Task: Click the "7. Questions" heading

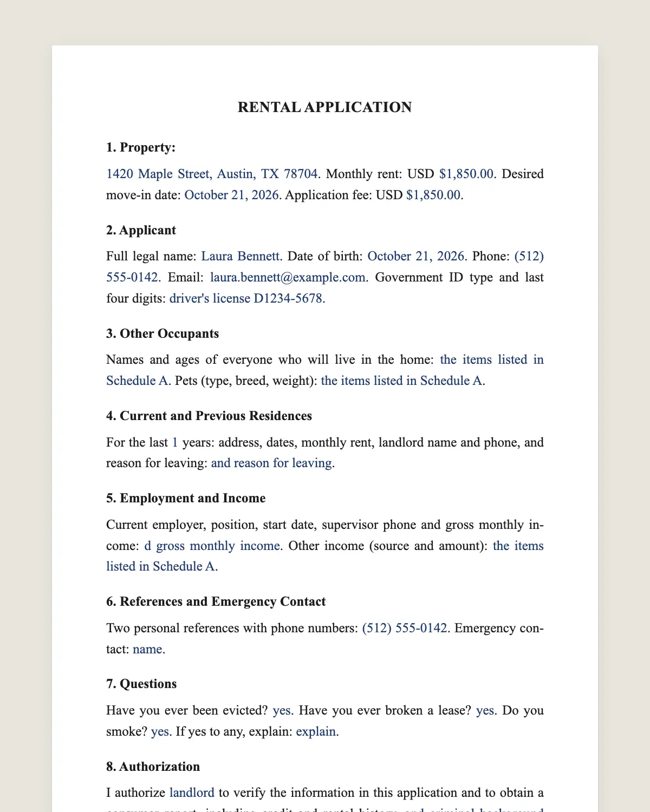Action: pyautogui.click(x=141, y=684)
